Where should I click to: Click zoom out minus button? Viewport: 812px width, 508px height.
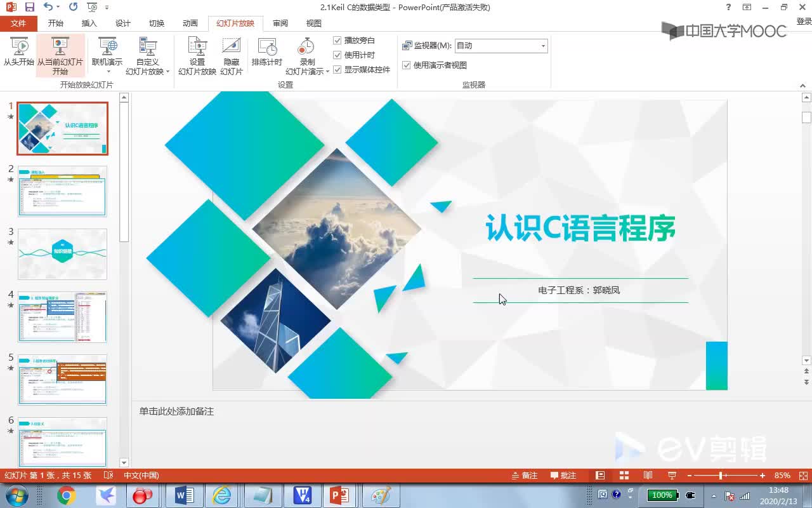(690, 475)
